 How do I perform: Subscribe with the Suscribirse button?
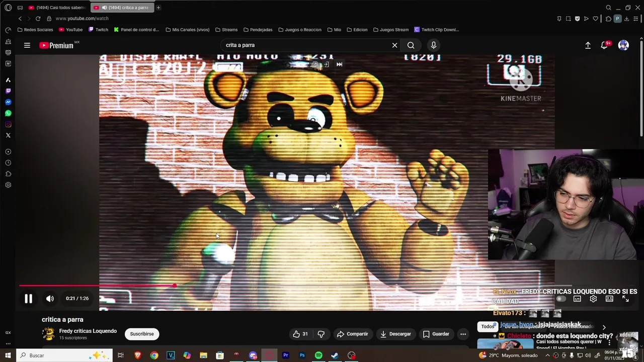pyautogui.click(x=142, y=334)
